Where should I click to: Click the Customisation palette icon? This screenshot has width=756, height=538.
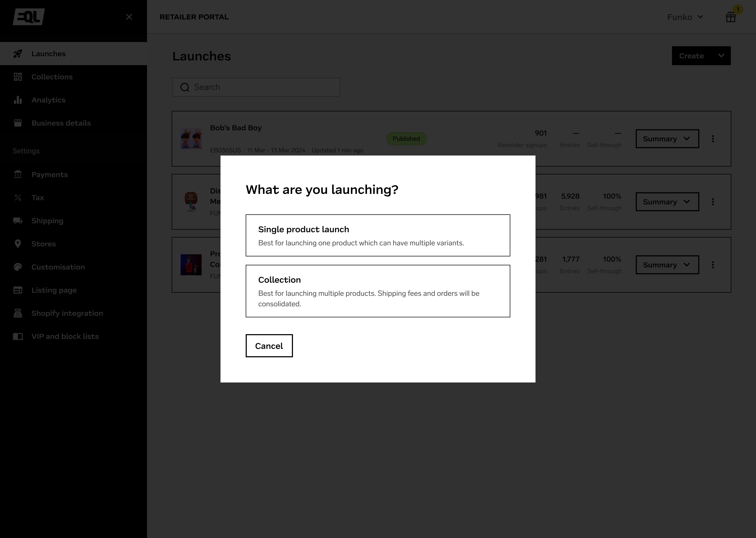coord(18,267)
